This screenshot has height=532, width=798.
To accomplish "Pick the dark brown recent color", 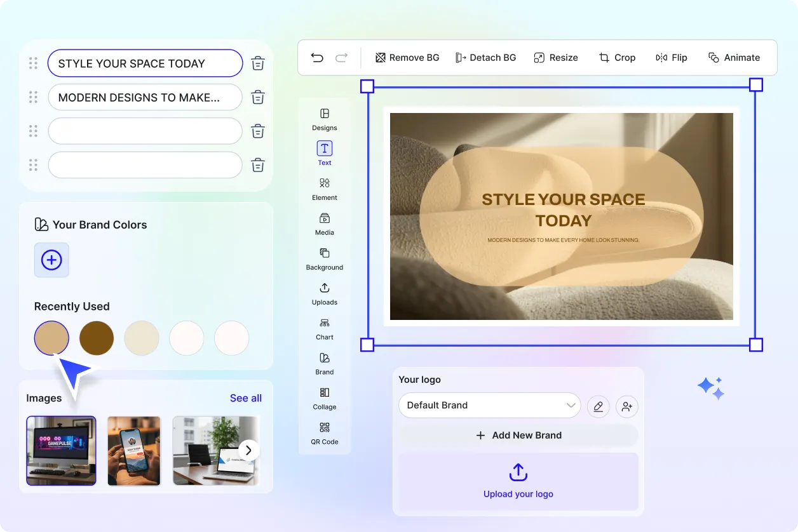I will pos(97,338).
